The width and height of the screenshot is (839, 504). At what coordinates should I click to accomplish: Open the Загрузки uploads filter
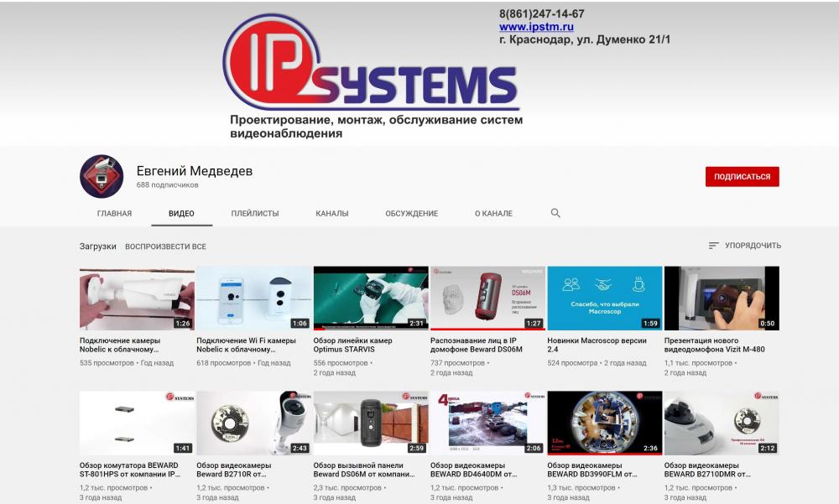(98, 247)
